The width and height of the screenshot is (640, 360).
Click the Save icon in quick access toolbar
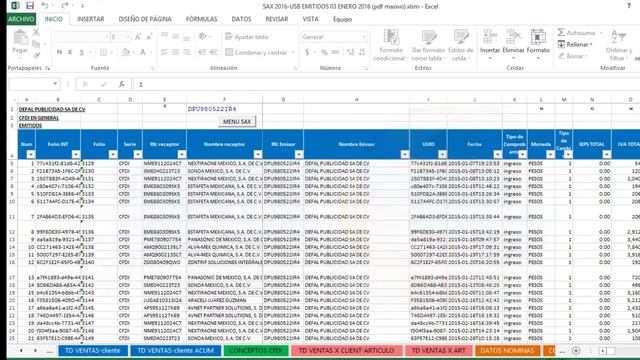[30, 6]
